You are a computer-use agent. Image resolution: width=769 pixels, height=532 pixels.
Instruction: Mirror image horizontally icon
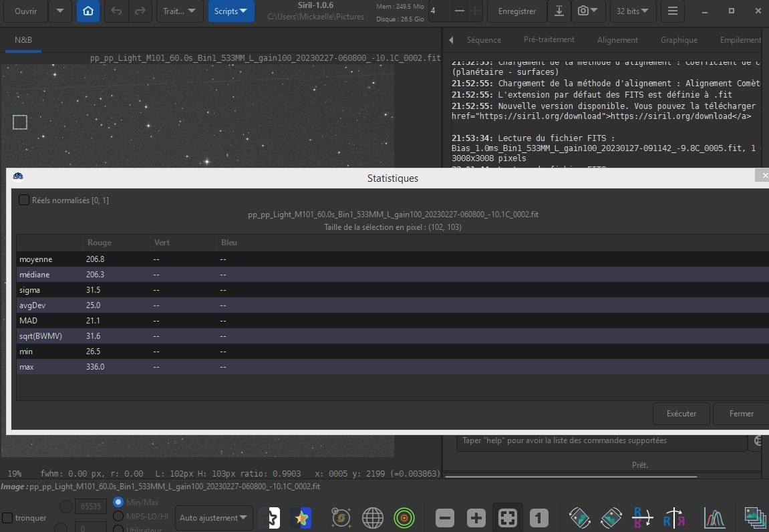coord(643,518)
